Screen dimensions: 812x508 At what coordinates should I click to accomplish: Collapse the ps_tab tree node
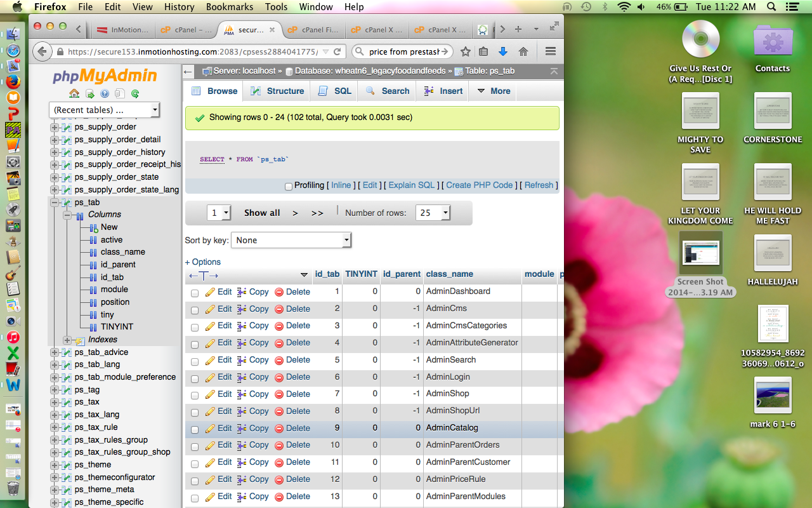coord(55,203)
